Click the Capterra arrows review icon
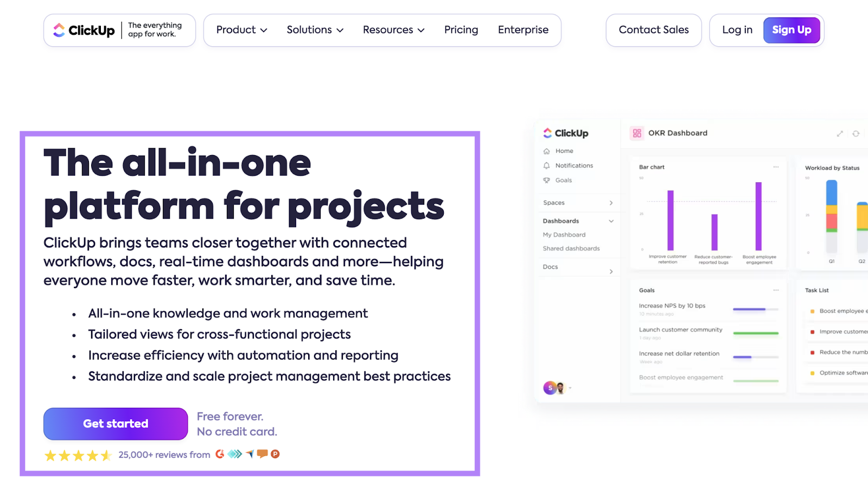Image resolution: width=868 pixels, height=493 pixels. (x=234, y=454)
